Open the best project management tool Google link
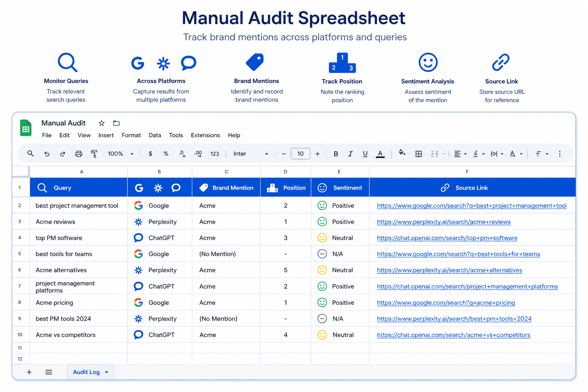 point(472,206)
